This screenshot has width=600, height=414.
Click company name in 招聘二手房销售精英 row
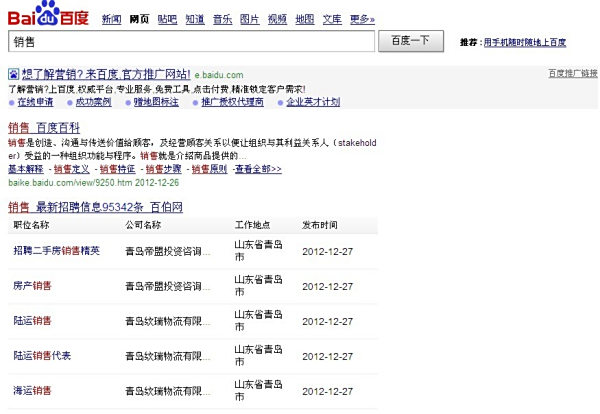pyautogui.click(x=168, y=251)
